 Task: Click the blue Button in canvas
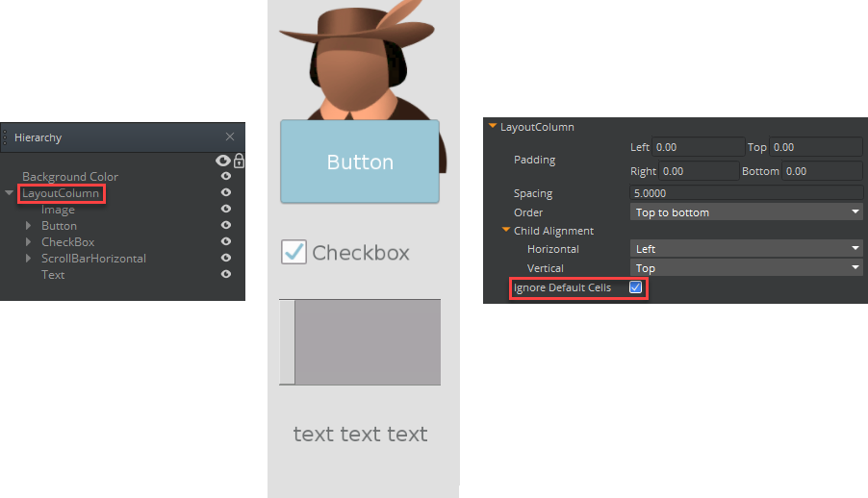pos(360,162)
